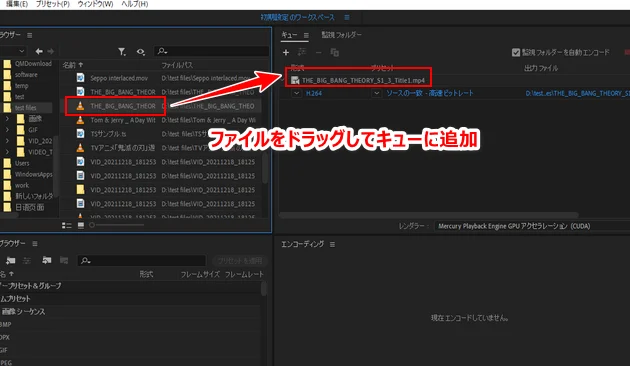
Task: Click the queue panel horizontal scrollbar
Action: (x=429, y=215)
